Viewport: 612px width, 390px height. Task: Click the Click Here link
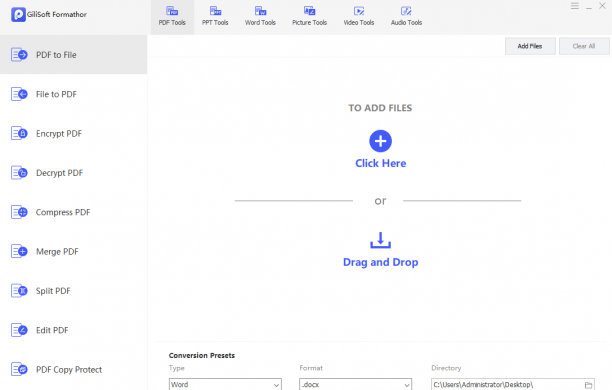point(381,163)
